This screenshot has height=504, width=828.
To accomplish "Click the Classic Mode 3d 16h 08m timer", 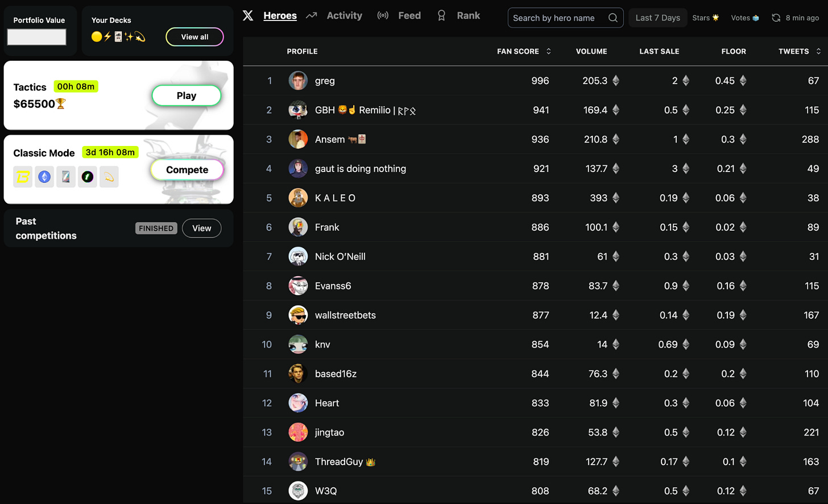I will (x=110, y=152).
